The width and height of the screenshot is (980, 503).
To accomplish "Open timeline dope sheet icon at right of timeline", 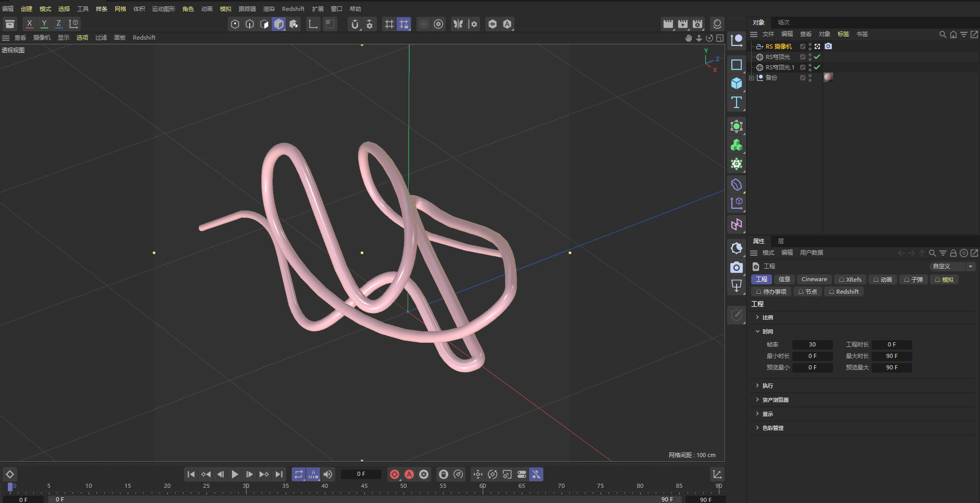I will (717, 474).
